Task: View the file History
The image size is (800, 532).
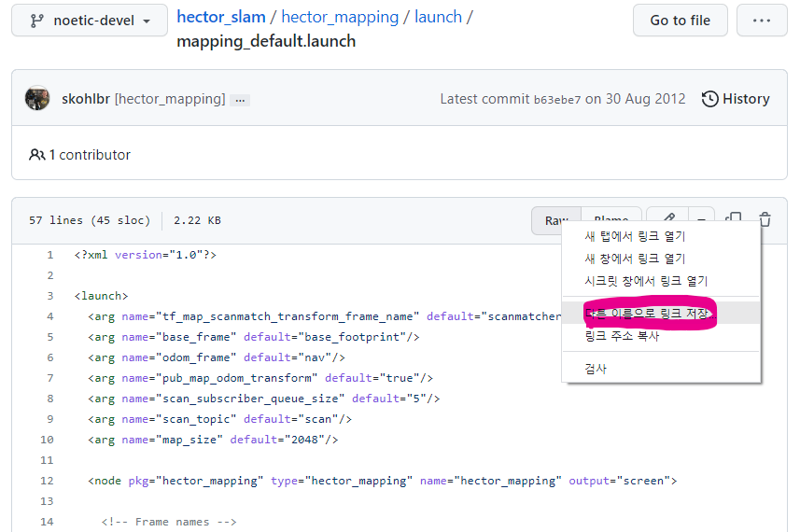Action: point(736,98)
